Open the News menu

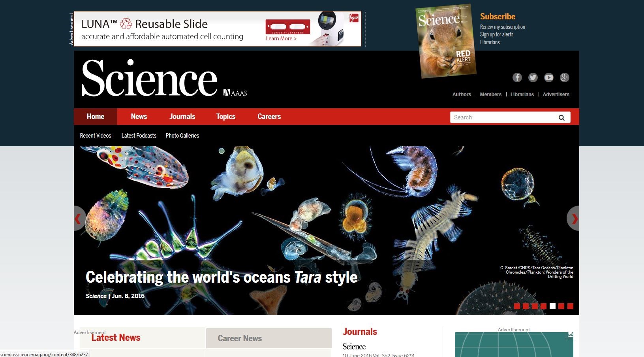[139, 117]
